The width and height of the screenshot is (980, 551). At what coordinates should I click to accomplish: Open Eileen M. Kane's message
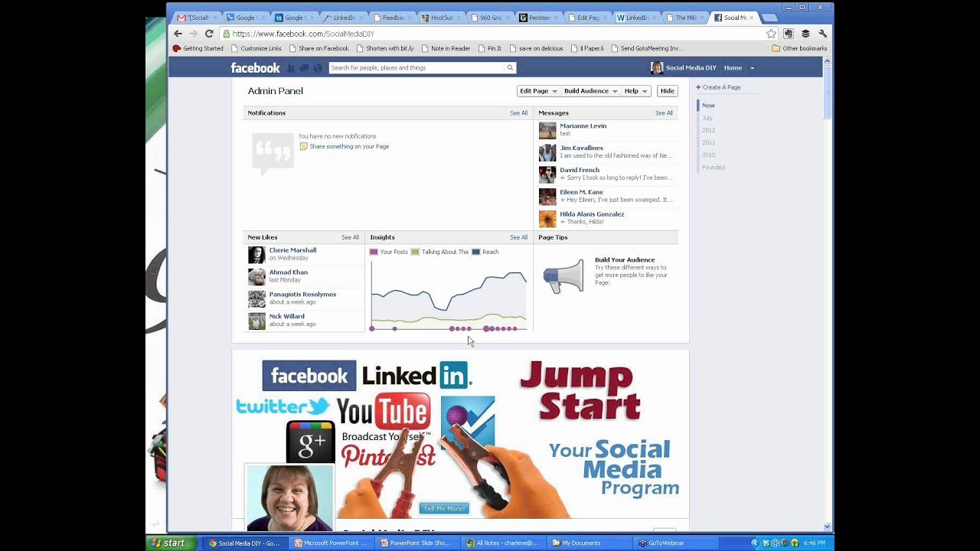(x=606, y=197)
